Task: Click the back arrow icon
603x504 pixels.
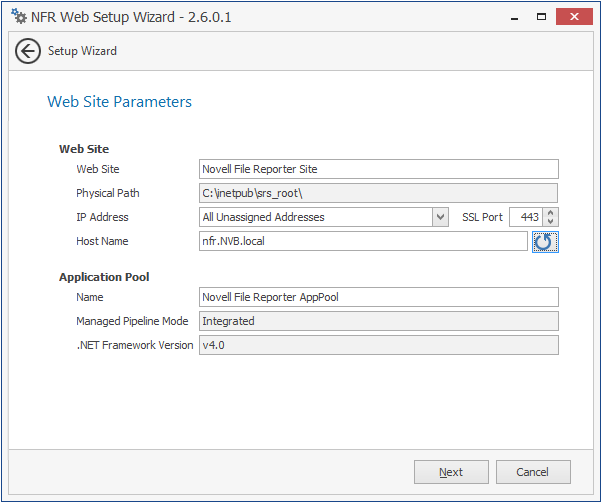Action: pyautogui.click(x=29, y=51)
